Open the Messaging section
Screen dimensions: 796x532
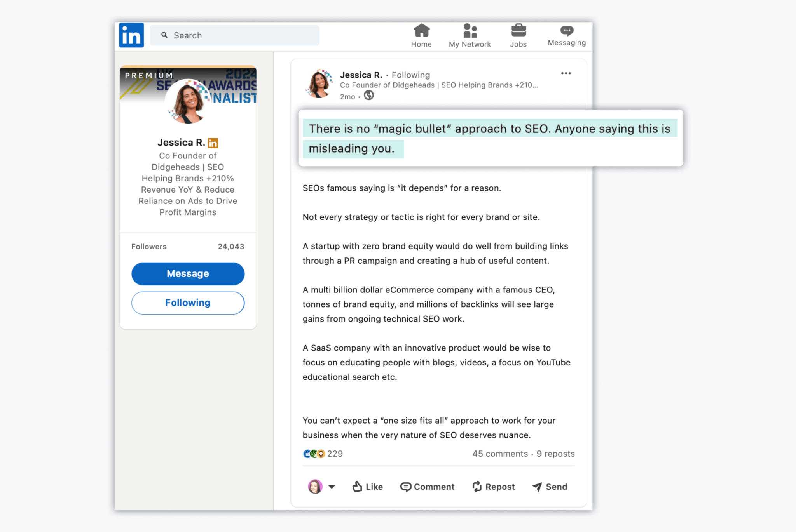tap(566, 31)
